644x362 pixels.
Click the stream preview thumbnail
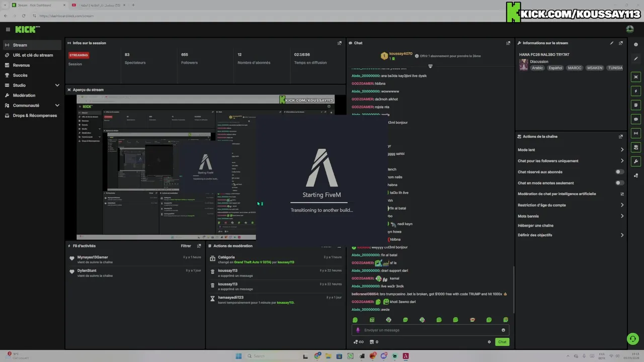(x=205, y=167)
